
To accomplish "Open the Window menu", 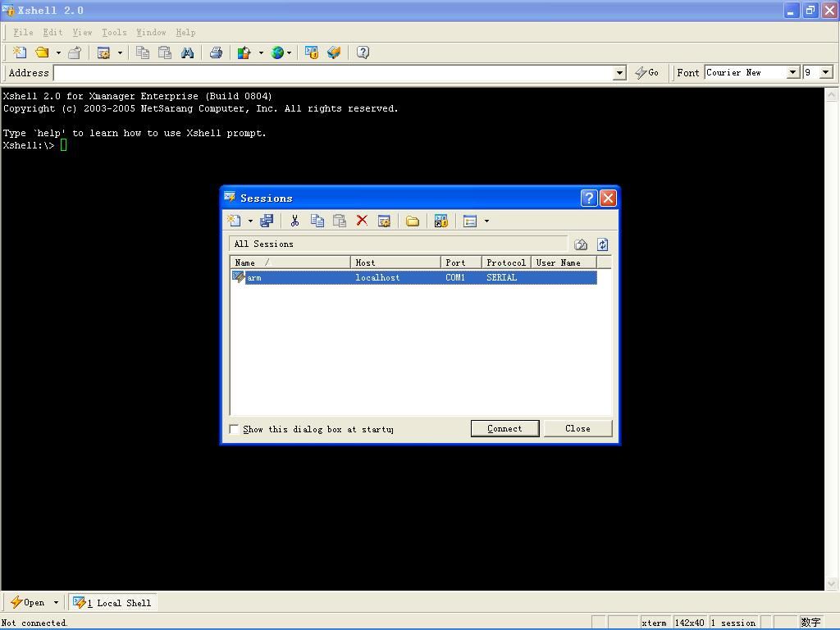I will pyautogui.click(x=151, y=32).
